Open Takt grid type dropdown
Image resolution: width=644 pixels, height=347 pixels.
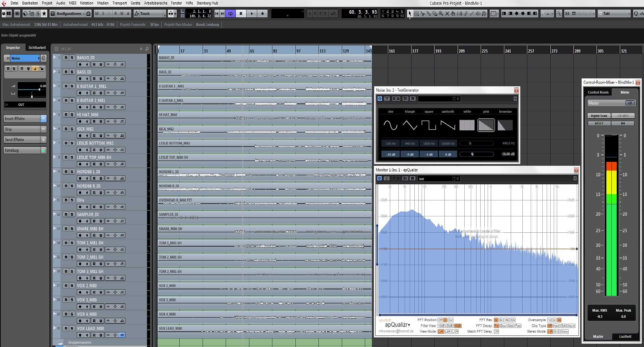coord(614,13)
